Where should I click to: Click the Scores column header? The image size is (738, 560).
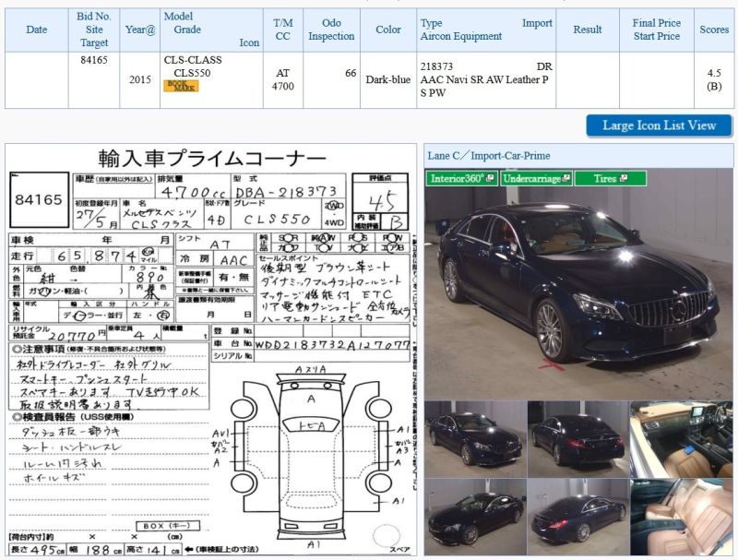pyautogui.click(x=713, y=30)
